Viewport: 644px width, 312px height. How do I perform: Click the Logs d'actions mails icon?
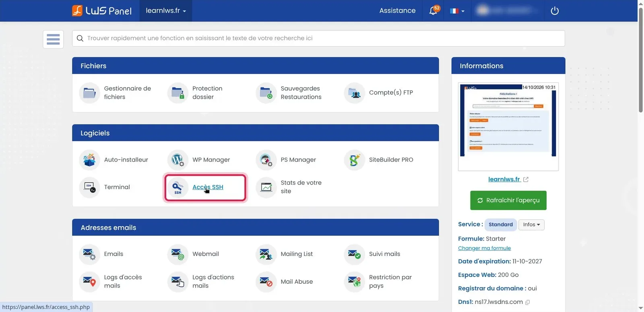178,282
